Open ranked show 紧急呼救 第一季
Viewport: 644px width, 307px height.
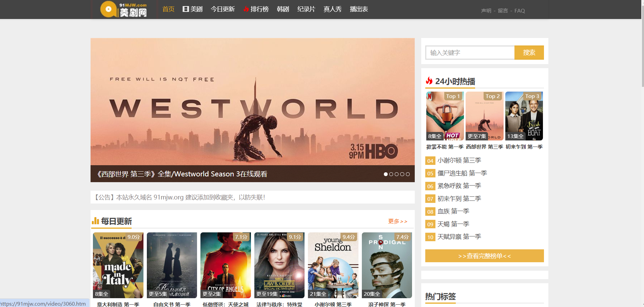coord(459,186)
